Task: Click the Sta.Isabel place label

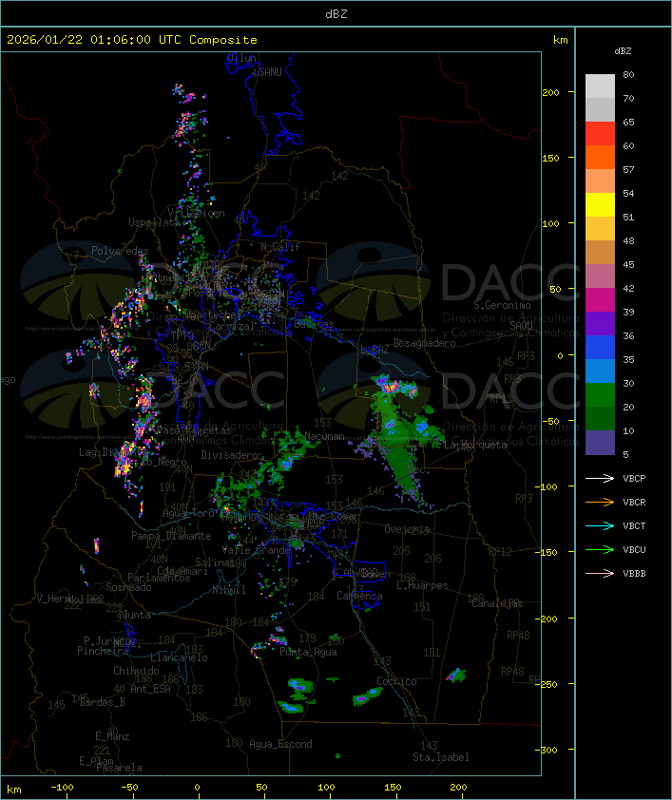Action: coord(441,757)
